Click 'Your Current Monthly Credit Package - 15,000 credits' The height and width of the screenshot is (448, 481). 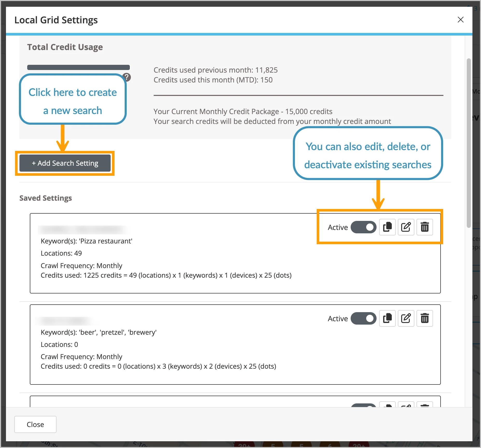pos(243,111)
